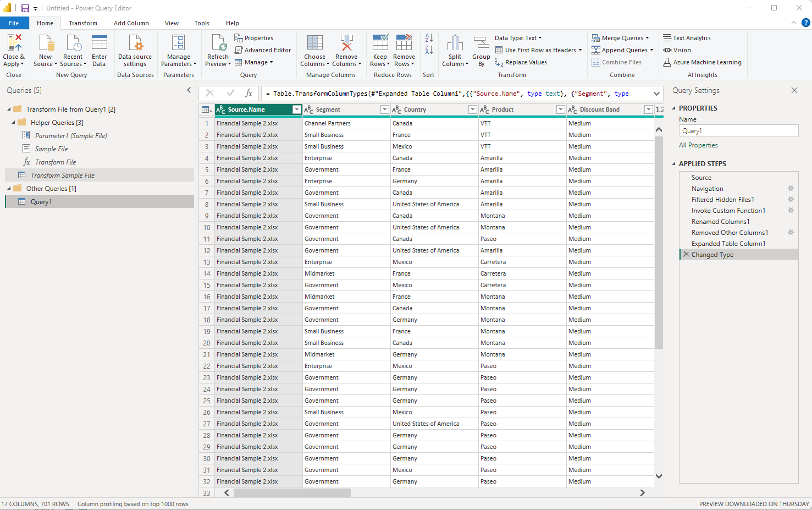The width and height of the screenshot is (812, 510).
Task: Open the Append Queries dropdown
Action: coord(622,50)
